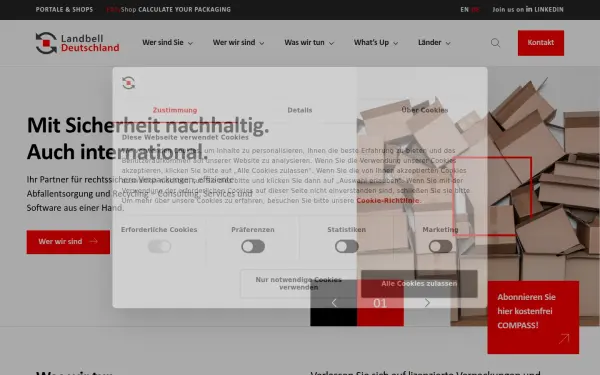Click the cookie dialog logo icon
The image size is (600, 375).
coord(129,83)
